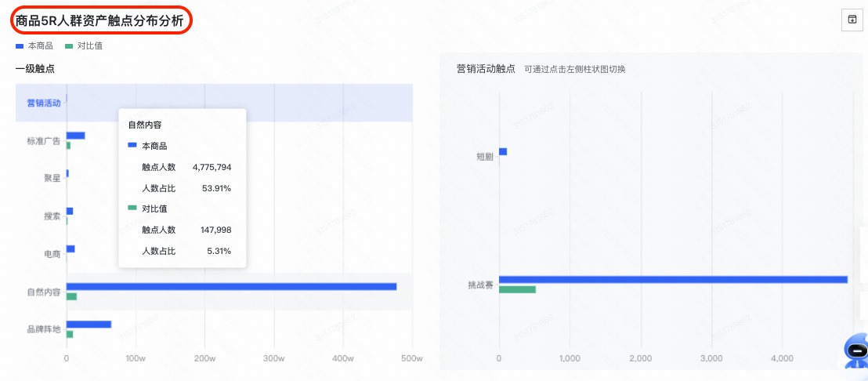
Task: Click the 商品5R人群资产触点分布分析 title
Action: point(99,20)
